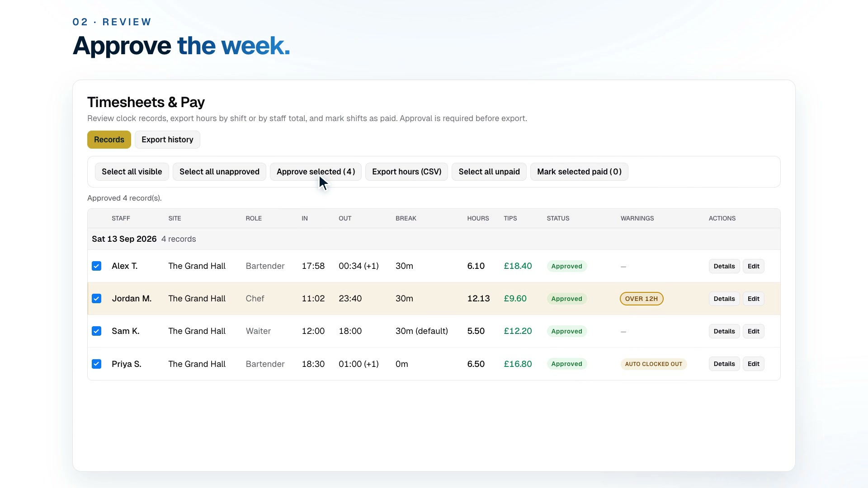
Task: Click the STAFF column header
Action: point(121,218)
